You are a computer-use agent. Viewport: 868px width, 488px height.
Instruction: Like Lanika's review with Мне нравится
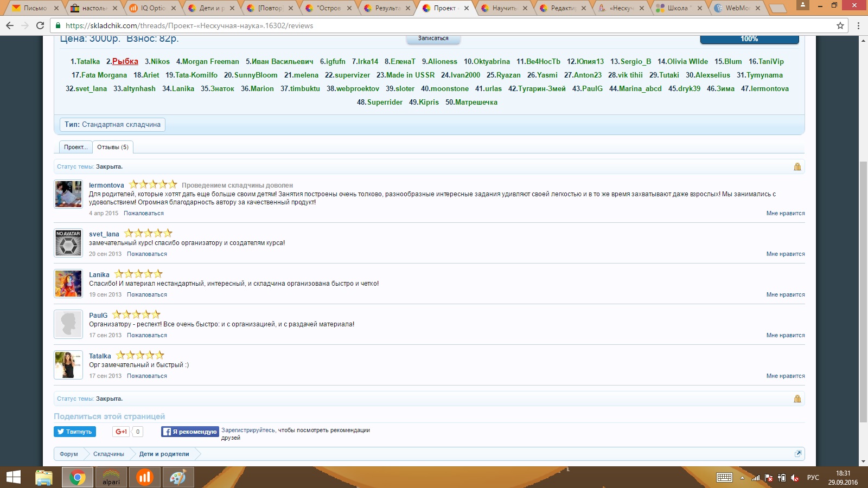[786, 294]
